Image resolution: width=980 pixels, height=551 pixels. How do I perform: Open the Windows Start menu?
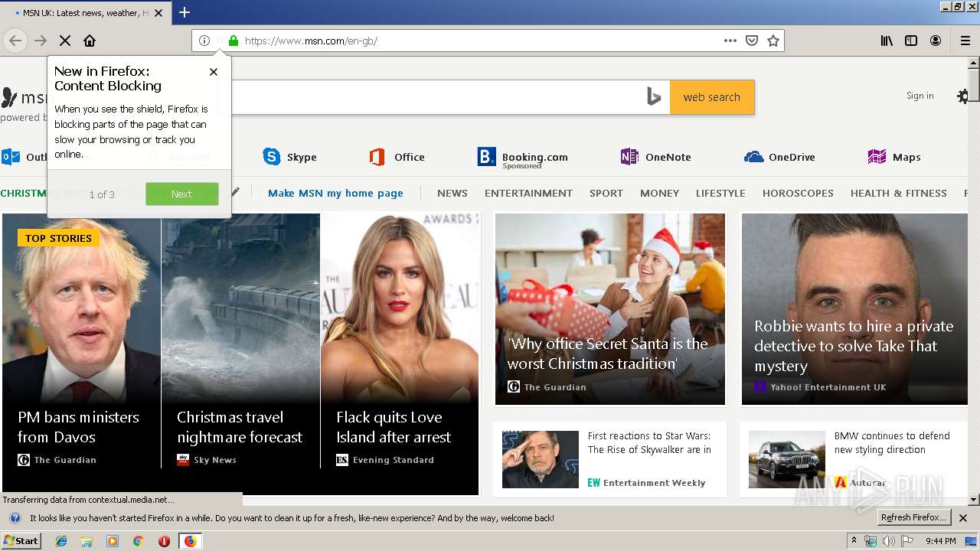coord(21,540)
